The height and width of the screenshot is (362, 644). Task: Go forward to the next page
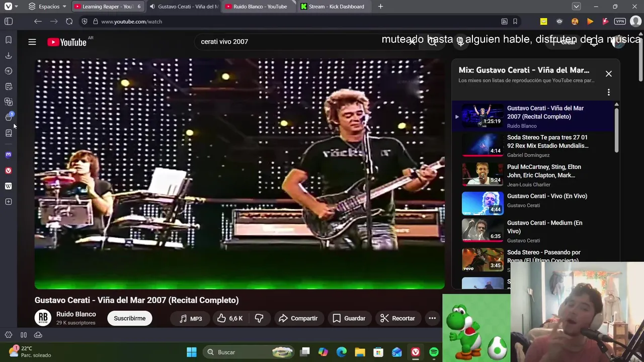click(53, 22)
